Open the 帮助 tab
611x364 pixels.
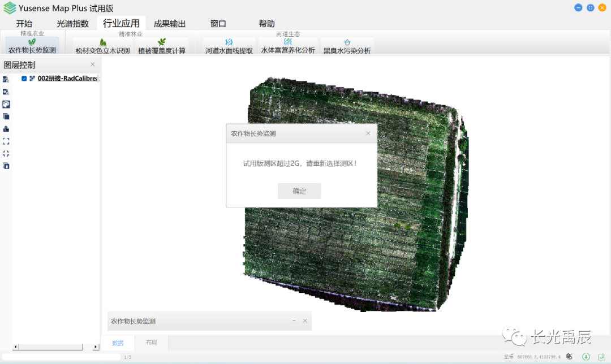pyautogui.click(x=267, y=23)
